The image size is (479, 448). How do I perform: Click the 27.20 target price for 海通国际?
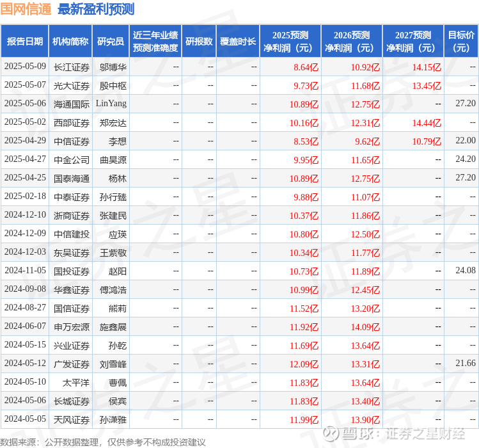tap(466, 104)
